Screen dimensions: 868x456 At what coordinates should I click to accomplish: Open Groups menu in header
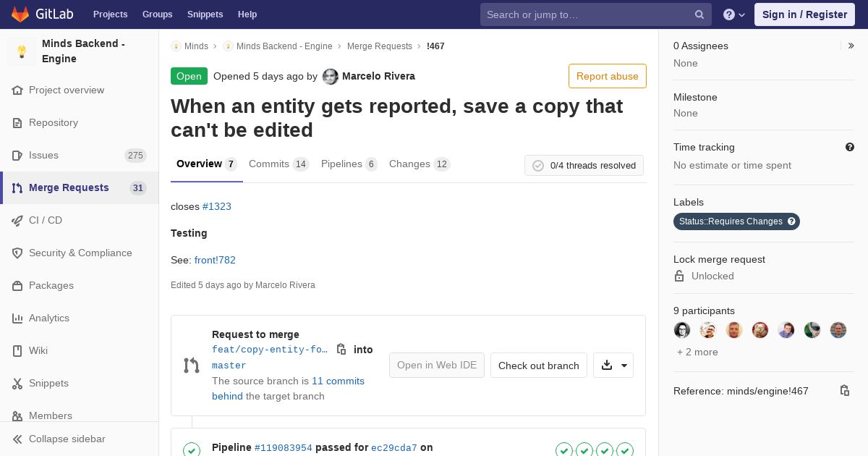point(157,14)
